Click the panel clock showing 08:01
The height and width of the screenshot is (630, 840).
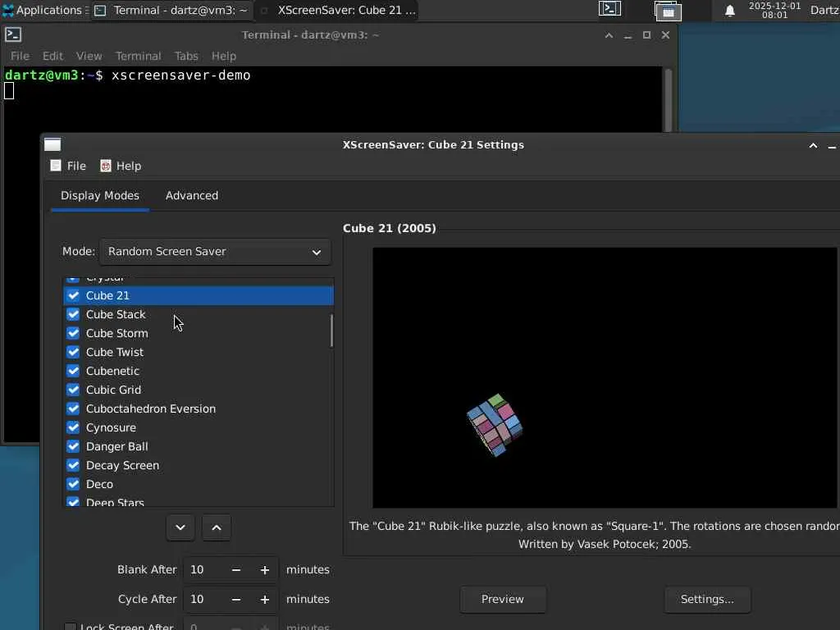774,10
